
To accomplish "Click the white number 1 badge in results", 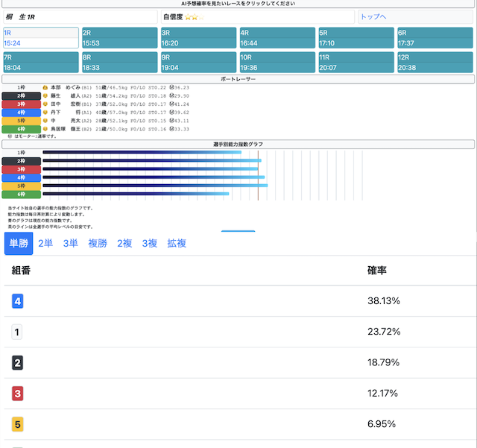I will (18, 332).
